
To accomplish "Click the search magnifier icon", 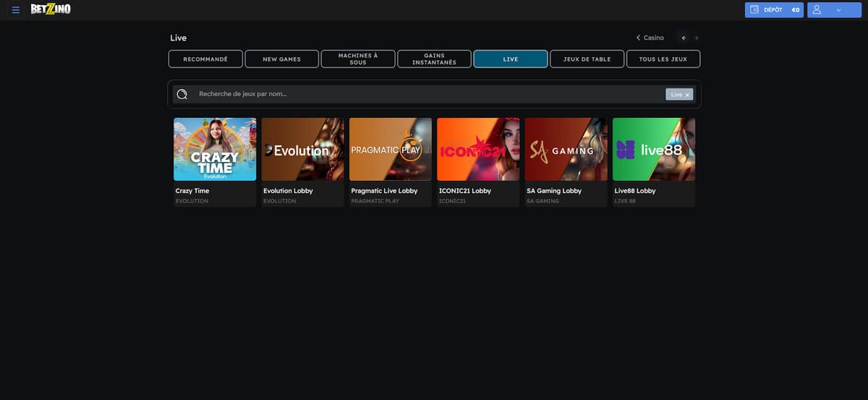I will click(x=182, y=94).
